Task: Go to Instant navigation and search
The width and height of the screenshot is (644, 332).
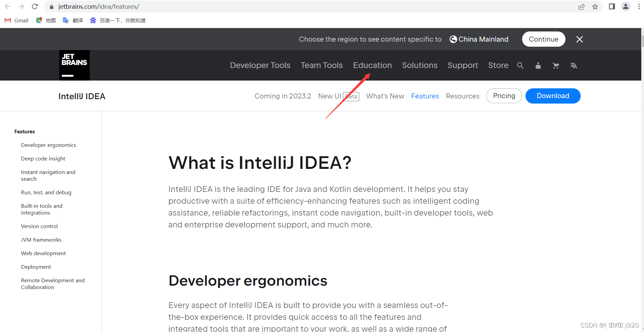Action: pyautogui.click(x=48, y=176)
